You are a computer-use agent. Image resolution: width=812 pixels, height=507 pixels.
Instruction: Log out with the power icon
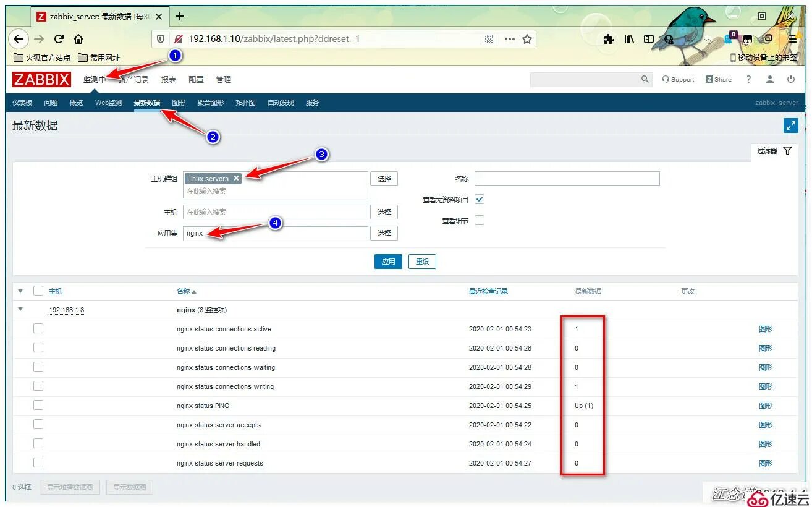coord(791,79)
